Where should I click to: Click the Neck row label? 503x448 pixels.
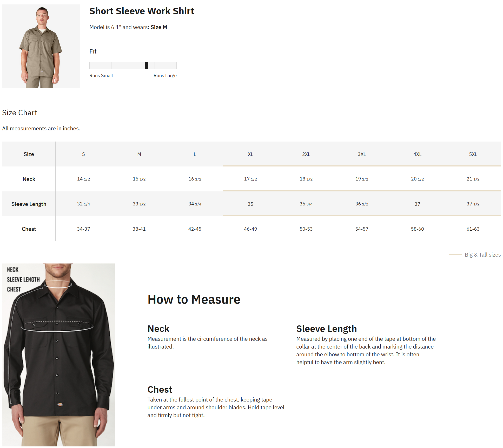point(29,179)
